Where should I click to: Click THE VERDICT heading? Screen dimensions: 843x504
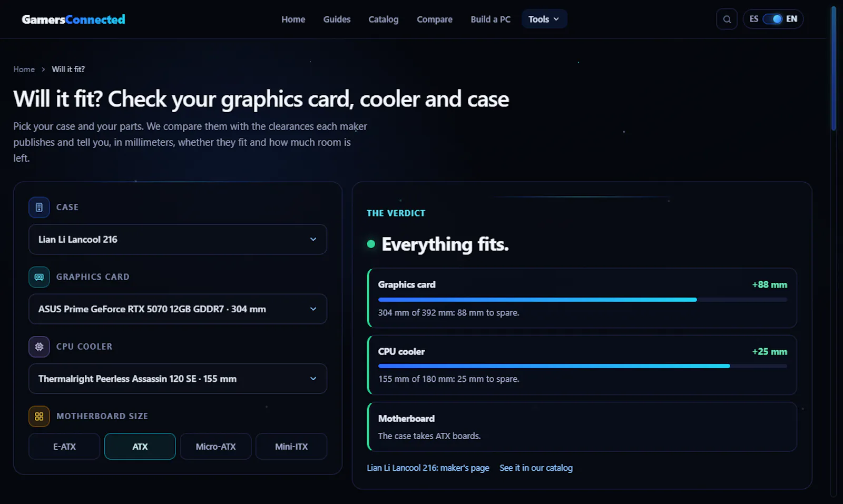396,213
